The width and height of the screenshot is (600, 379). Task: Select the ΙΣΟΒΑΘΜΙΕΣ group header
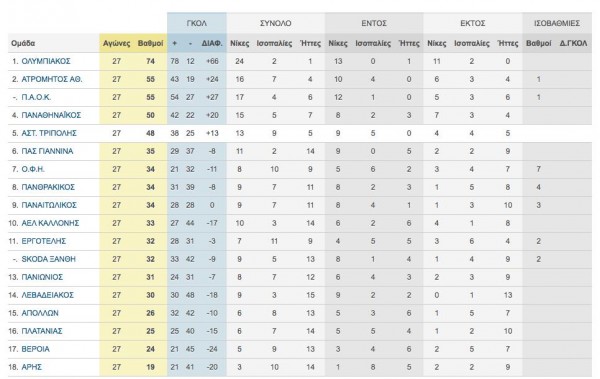coord(557,23)
